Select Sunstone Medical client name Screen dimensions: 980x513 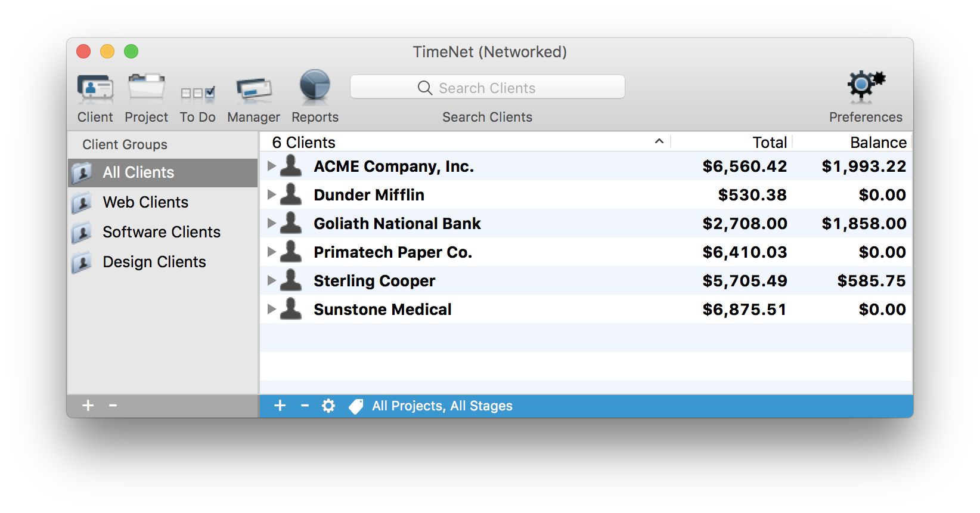click(383, 310)
